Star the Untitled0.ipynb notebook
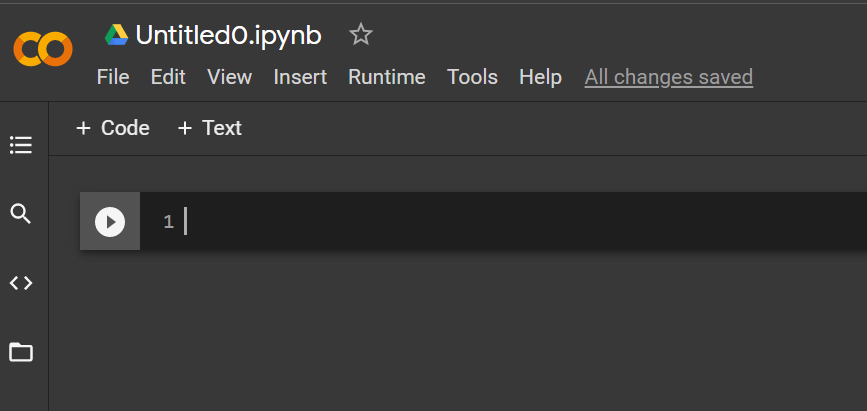This screenshot has width=867, height=411. pos(361,35)
